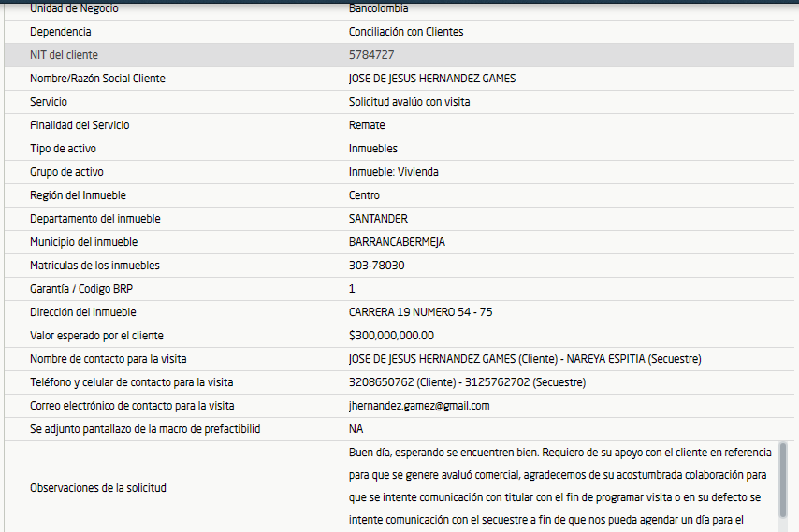Image resolution: width=799 pixels, height=532 pixels.
Task: Click the SANTANDER department value
Action: click(x=378, y=219)
